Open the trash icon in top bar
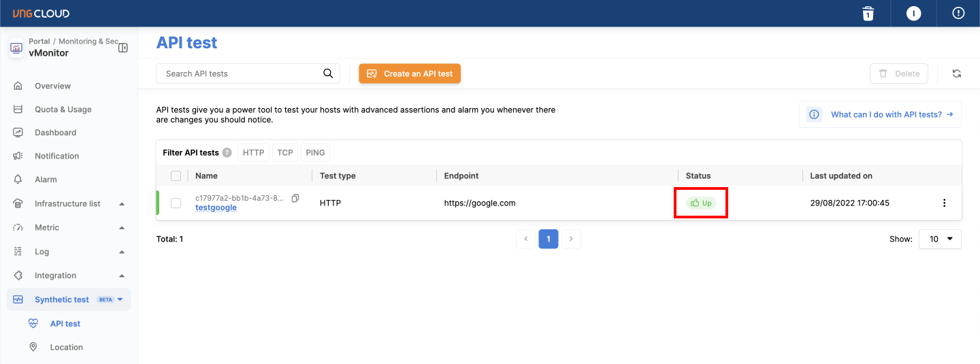Viewport: 980px width, 364px height. click(868, 14)
